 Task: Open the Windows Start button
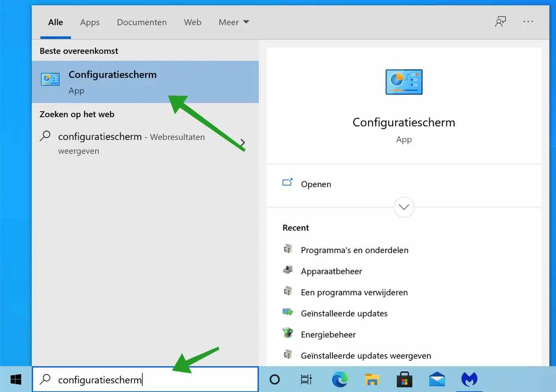(x=16, y=379)
